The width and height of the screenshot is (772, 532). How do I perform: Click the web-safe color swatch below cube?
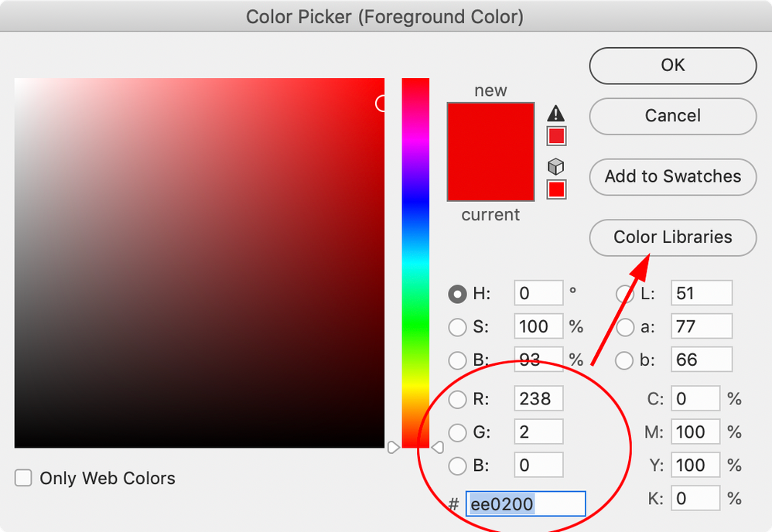(x=555, y=189)
